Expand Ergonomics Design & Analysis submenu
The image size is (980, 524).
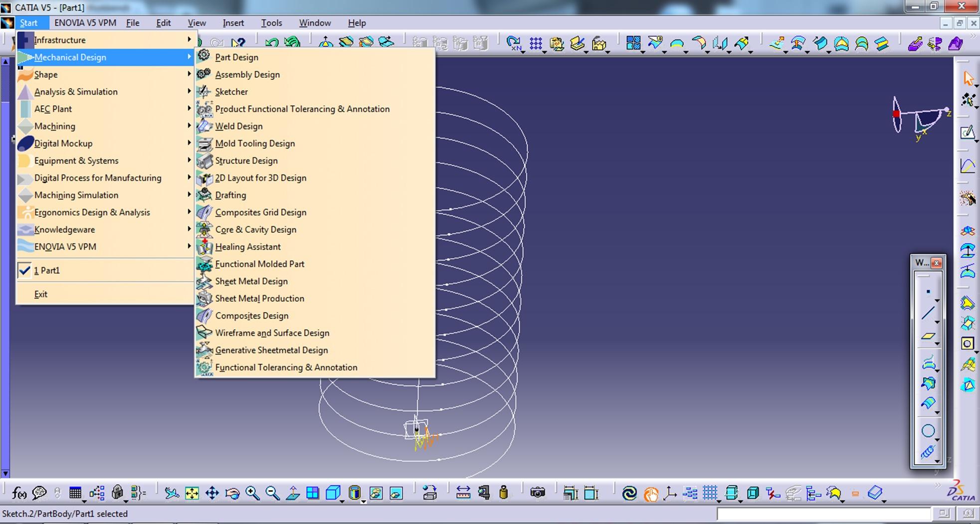[105, 212]
